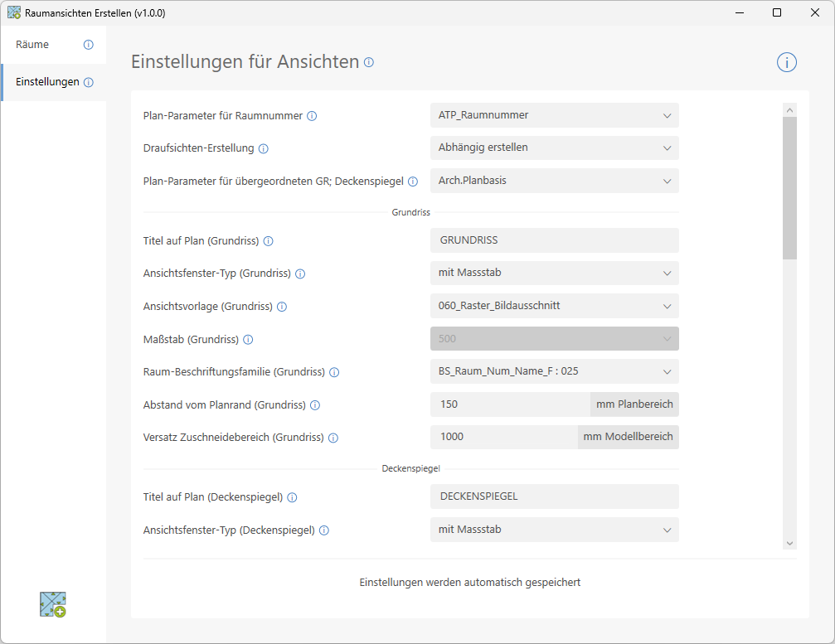Show info for Ansichtsvorlage (Grundriss)
This screenshot has height=644, width=835.
(x=282, y=307)
